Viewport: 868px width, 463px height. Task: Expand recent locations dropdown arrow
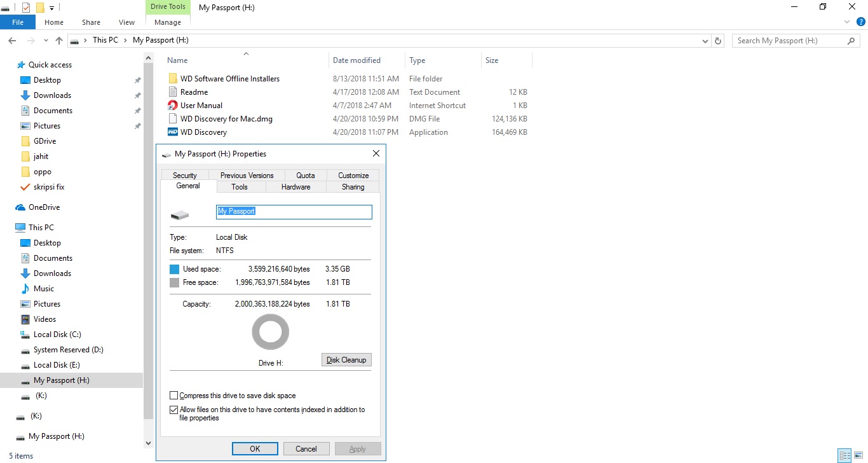pos(45,41)
